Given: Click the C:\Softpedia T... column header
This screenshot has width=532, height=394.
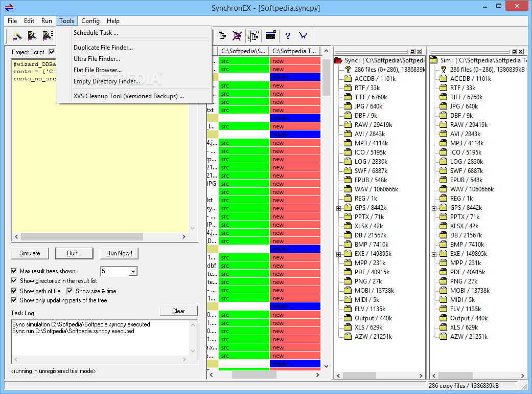Looking at the screenshot, I should tap(294, 51).
